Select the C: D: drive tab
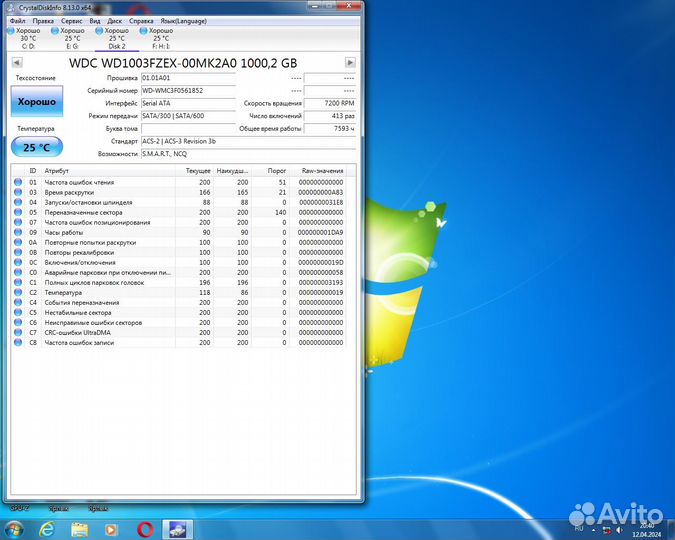Image resolution: width=675 pixels, height=540 pixels. (x=27, y=38)
